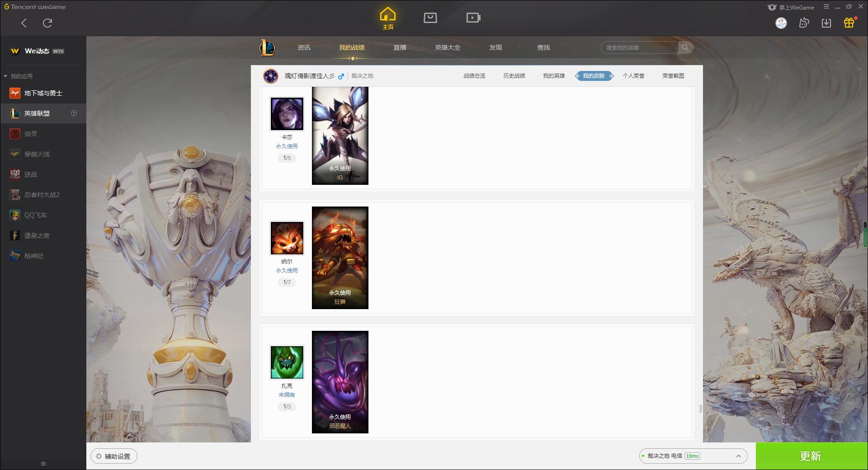Select 堡垒之夜 in the sidebar
This screenshot has width=868, height=470.
43,235
